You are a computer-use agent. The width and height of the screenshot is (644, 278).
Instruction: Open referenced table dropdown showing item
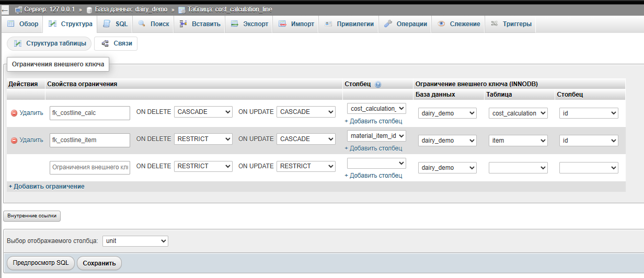click(517, 141)
